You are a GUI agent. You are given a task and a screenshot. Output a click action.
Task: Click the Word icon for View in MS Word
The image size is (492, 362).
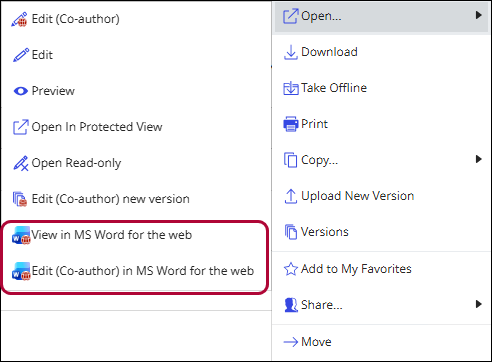pos(21,235)
